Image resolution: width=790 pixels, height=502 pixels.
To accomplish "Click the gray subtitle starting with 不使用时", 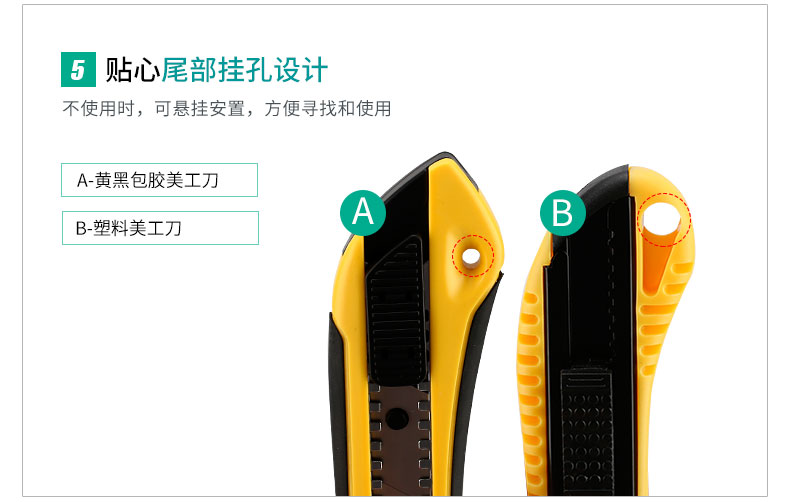I will (227, 108).
